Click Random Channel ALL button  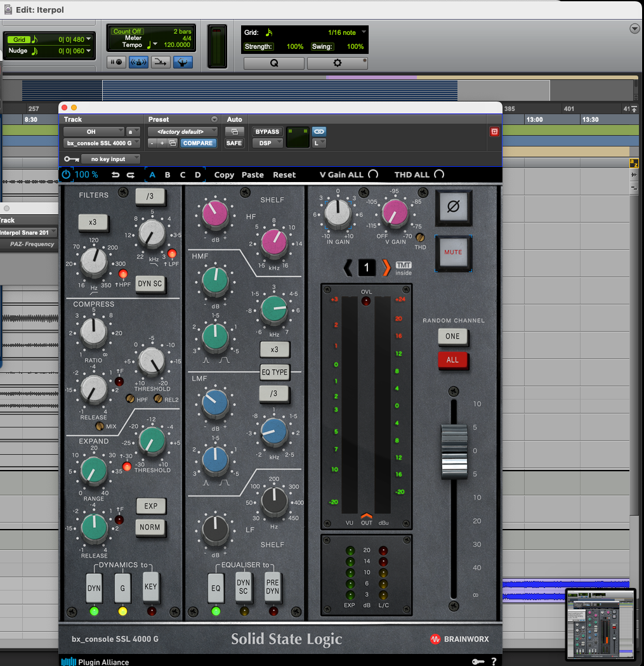[452, 360]
